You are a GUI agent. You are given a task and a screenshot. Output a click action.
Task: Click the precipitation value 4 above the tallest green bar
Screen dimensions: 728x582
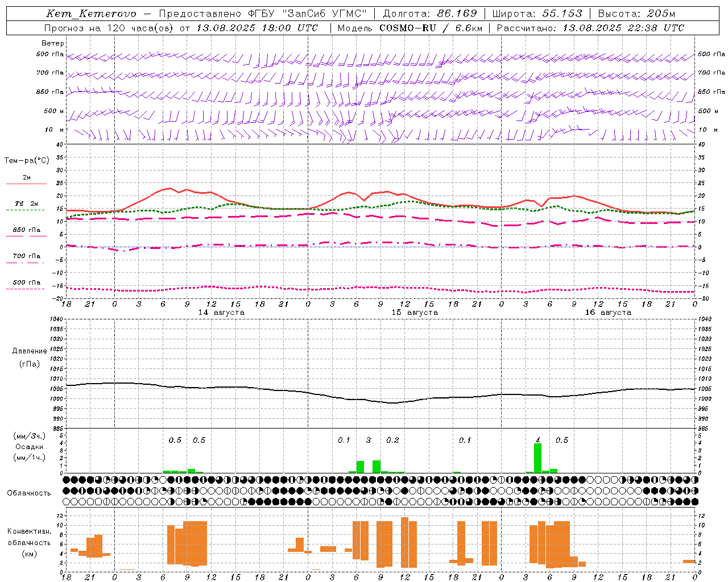click(538, 440)
